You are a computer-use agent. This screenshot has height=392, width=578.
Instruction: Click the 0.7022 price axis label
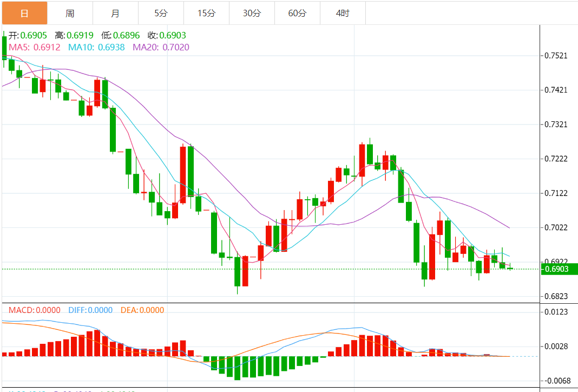tap(556, 227)
